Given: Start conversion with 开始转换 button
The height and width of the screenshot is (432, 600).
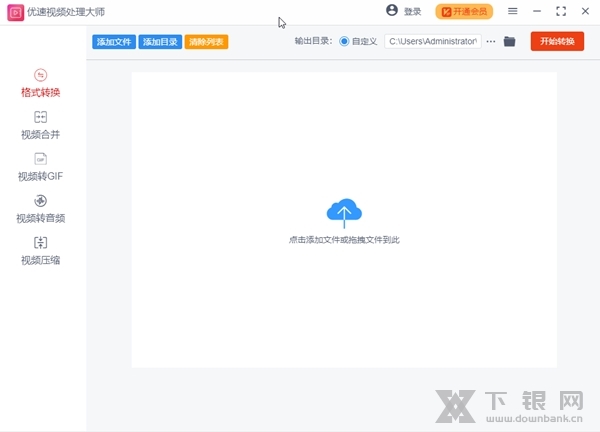Looking at the screenshot, I should pos(557,41).
